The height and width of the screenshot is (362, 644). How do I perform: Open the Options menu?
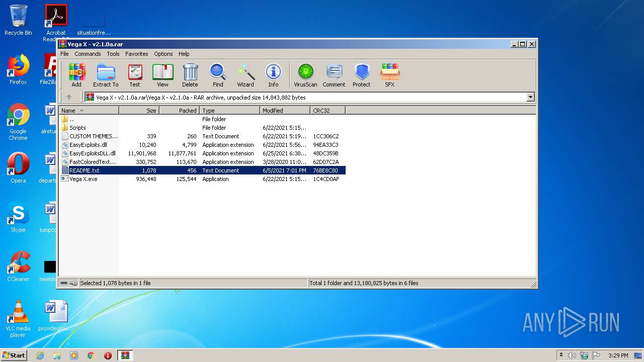tap(164, 54)
